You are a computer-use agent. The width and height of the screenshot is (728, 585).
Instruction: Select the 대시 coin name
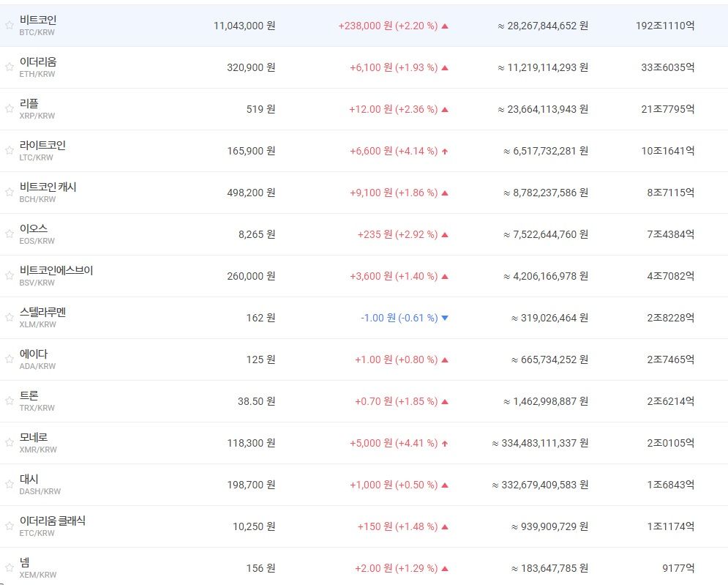tap(29, 479)
